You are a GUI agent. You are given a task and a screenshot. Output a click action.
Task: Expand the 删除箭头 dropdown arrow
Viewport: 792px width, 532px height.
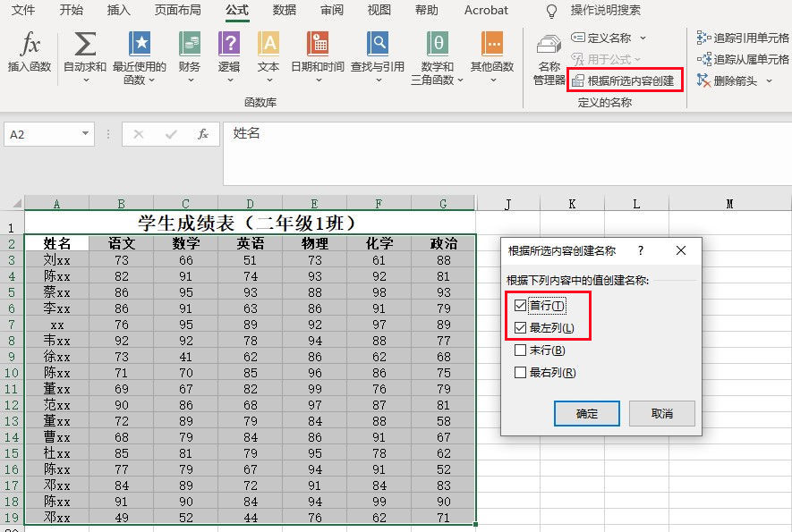point(769,80)
